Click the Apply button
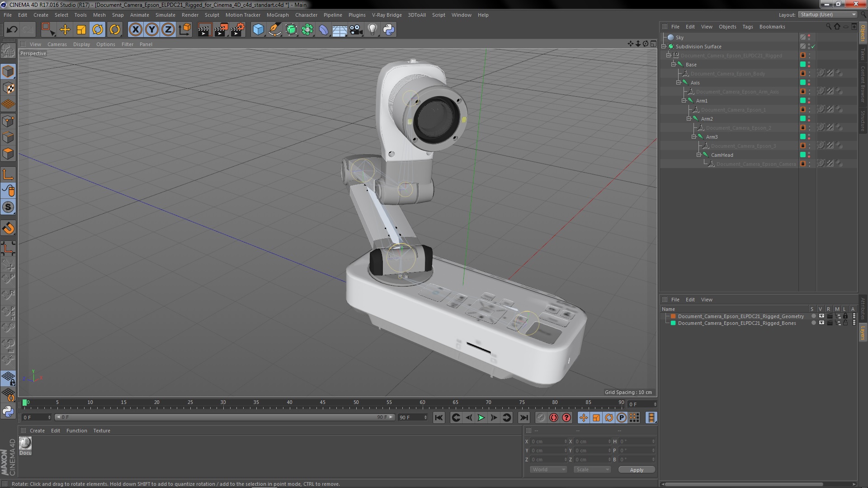 coord(636,470)
